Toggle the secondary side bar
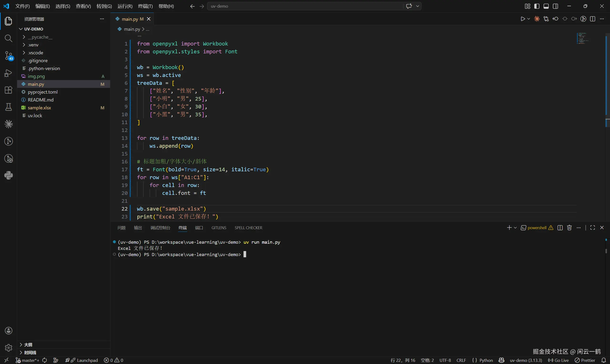The image size is (610, 364). [x=555, y=6]
